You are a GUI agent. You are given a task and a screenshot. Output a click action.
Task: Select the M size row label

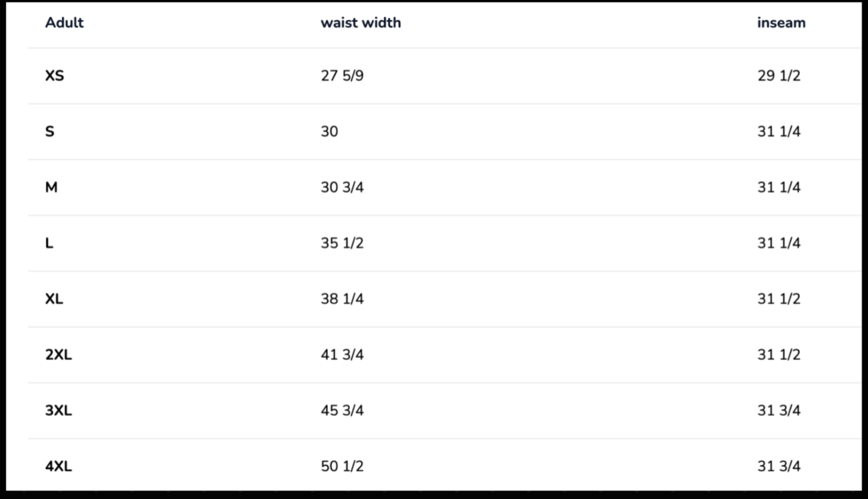pos(51,187)
